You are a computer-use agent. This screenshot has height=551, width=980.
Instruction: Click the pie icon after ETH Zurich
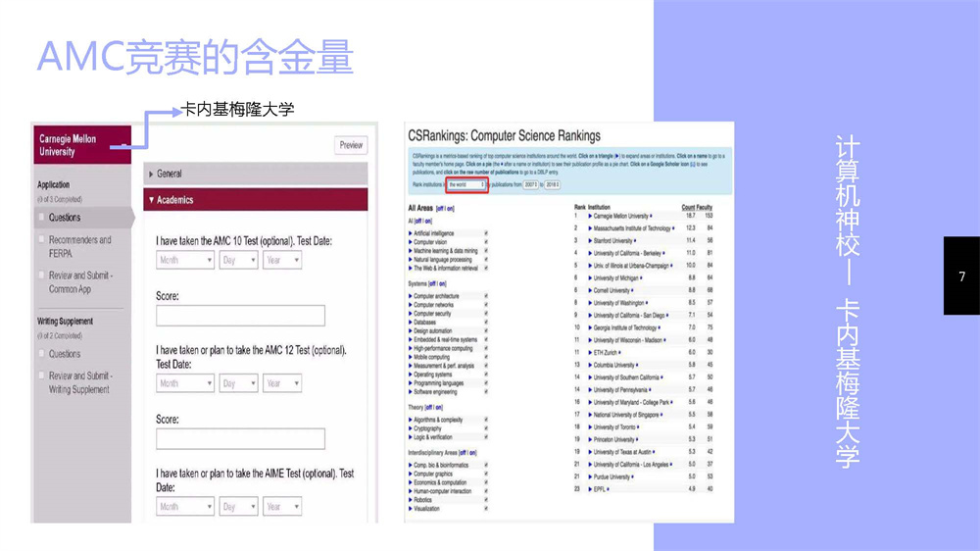coord(619,353)
